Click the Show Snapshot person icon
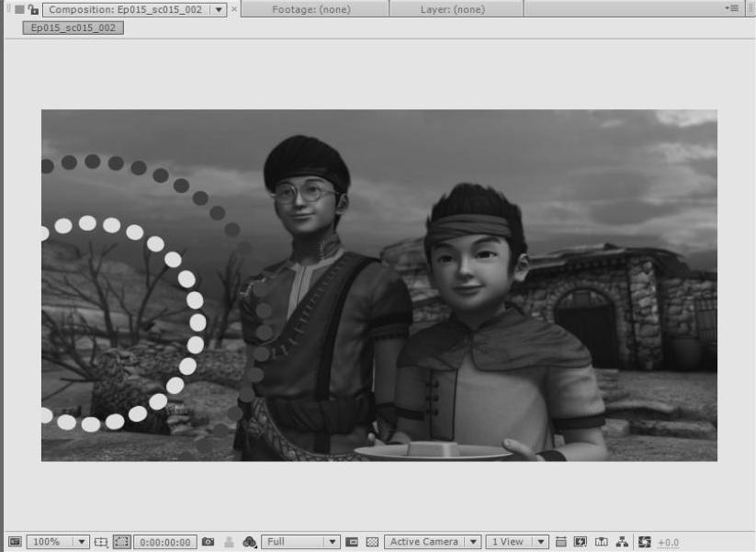 tap(229, 542)
